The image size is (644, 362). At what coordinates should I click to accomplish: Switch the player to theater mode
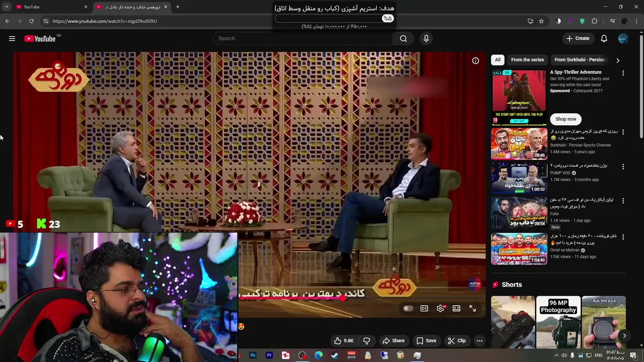456,309
